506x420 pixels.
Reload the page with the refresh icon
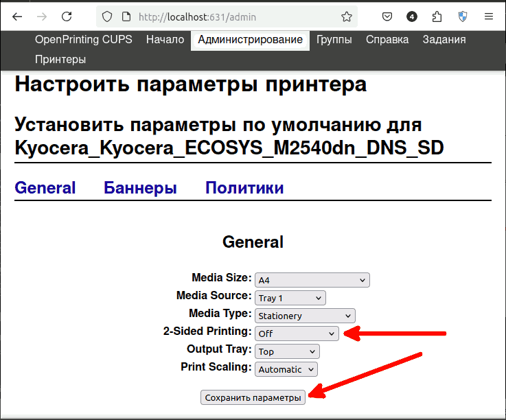coord(67,16)
